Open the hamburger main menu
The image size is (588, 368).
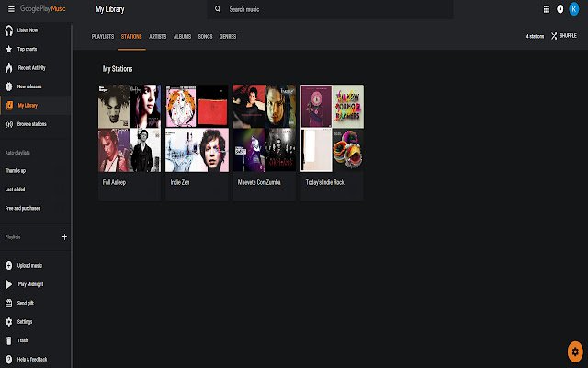[11, 9]
